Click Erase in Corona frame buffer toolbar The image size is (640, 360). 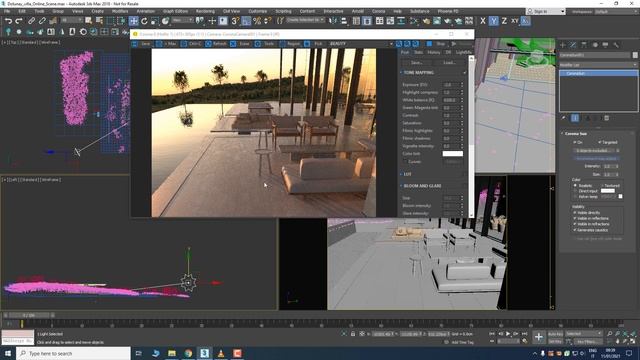pos(241,44)
